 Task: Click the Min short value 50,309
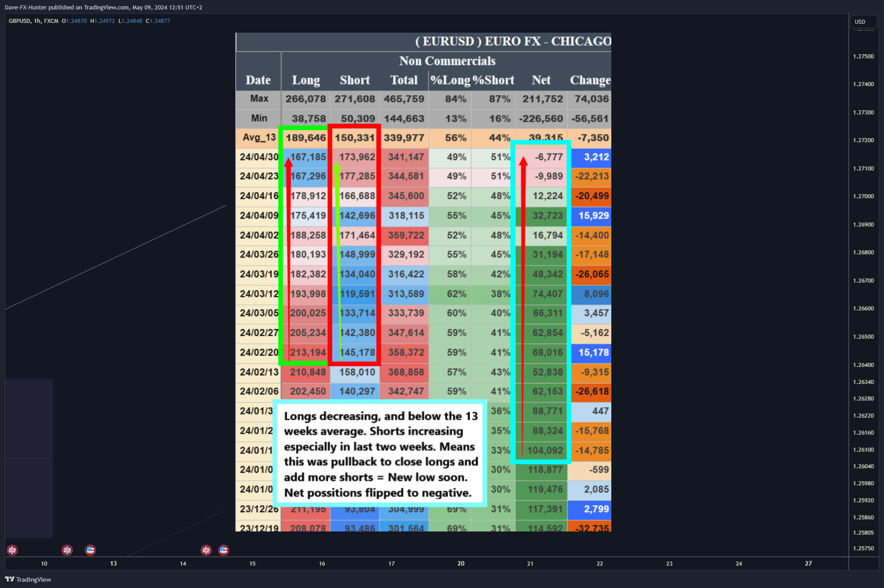358,118
